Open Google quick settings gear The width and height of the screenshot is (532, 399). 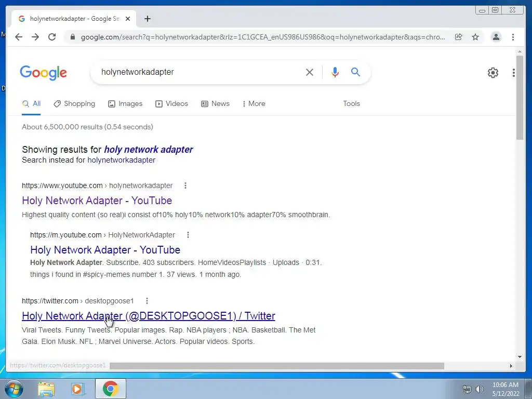coord(493,73)
